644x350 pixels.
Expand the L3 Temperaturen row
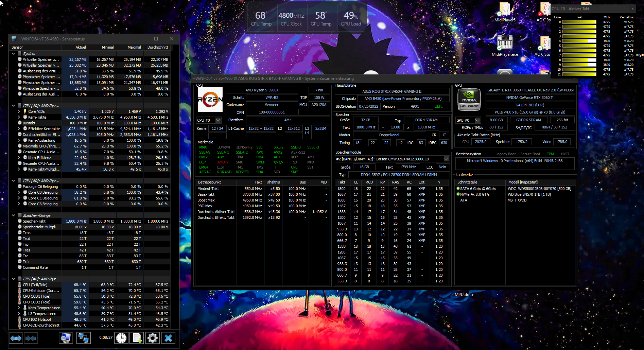point(19,314)
